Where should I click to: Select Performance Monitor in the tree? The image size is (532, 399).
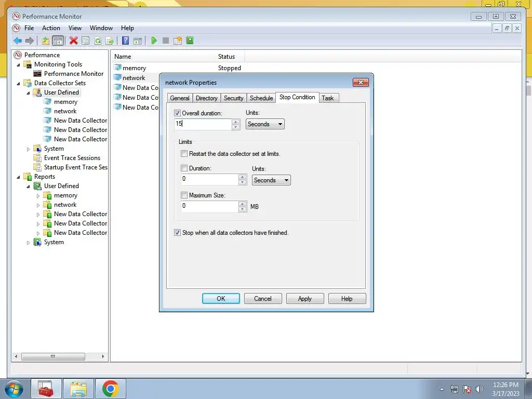coord(74,74)
